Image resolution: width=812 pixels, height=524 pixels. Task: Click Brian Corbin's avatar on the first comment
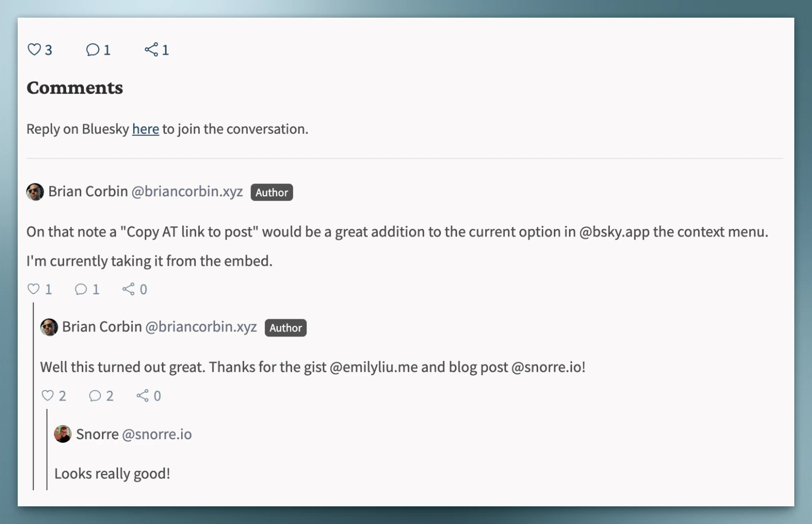(35, 192)
